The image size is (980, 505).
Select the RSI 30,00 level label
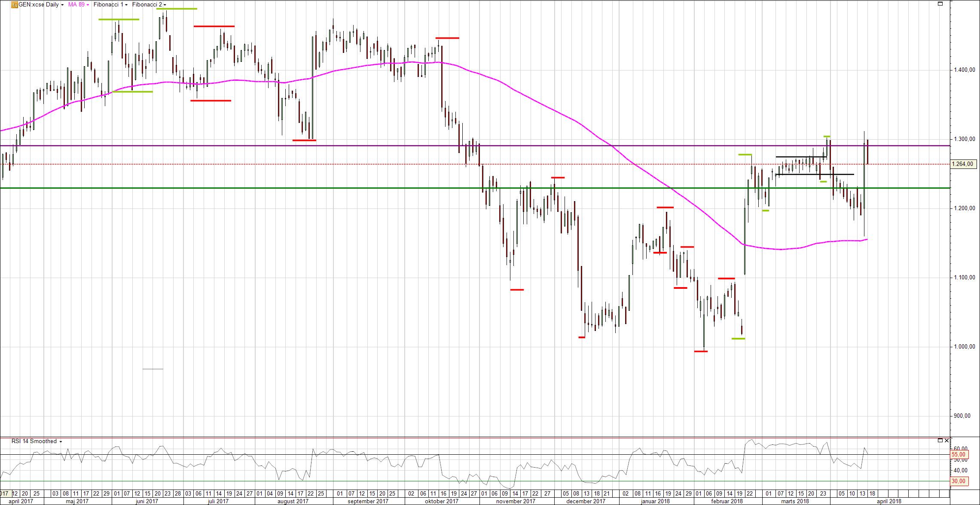pyautogui.click(x=959, y=481)
